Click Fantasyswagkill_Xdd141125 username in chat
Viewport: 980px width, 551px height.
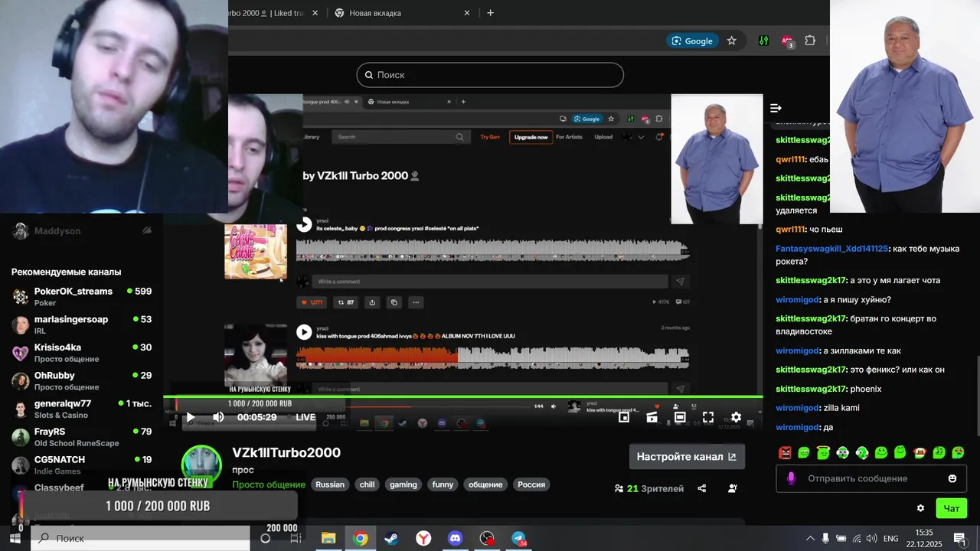coord(831,249)
